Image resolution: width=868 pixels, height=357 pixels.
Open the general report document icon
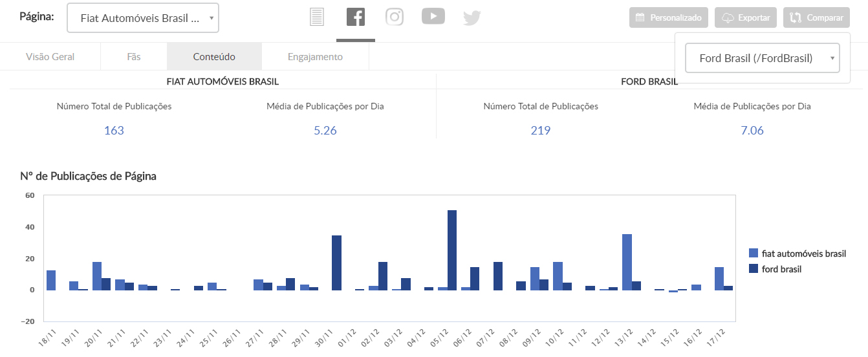click(x=316, y=17)
